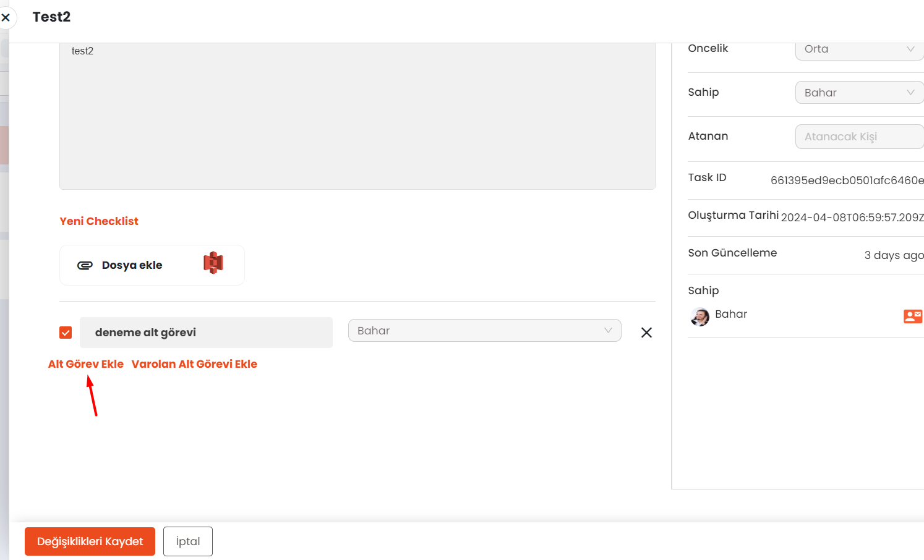Edit the deneme alt görevi subtask name

point(206,333)
